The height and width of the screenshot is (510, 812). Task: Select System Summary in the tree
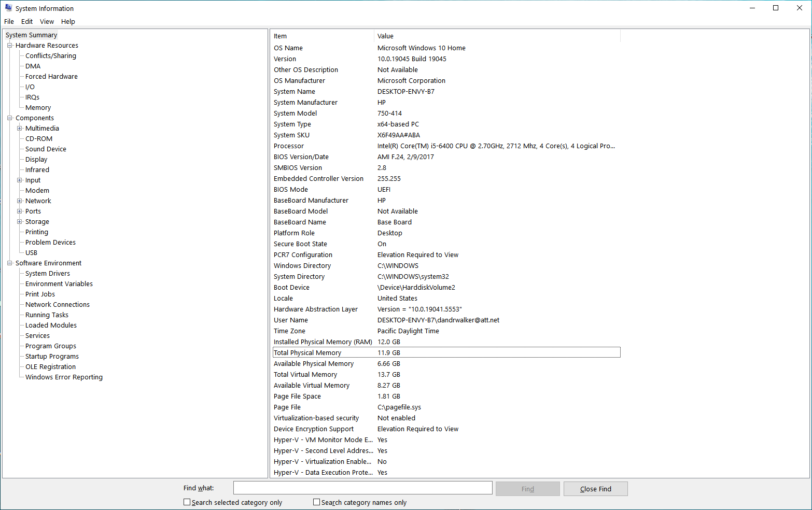(31, 35)
